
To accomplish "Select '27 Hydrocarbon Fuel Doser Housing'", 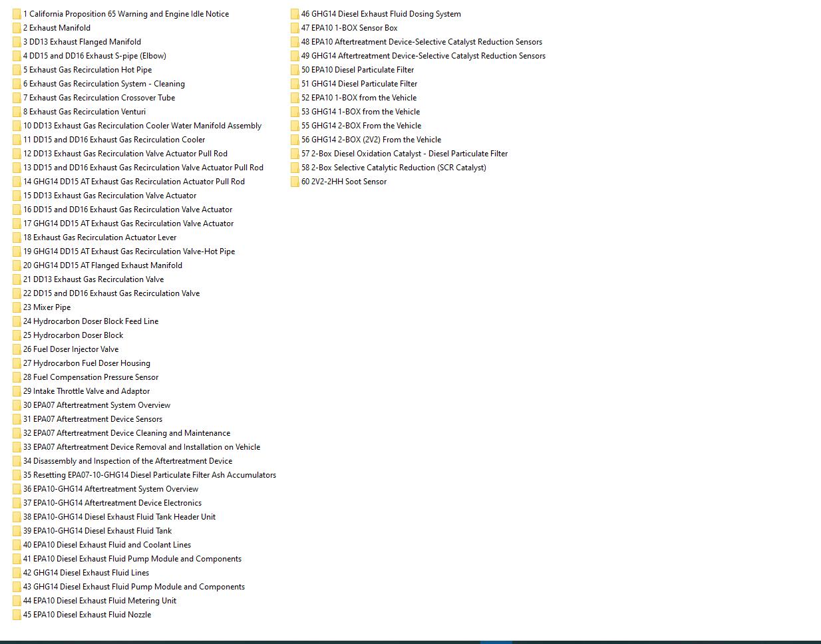I will pyautogui.click(x=86, y=363).
